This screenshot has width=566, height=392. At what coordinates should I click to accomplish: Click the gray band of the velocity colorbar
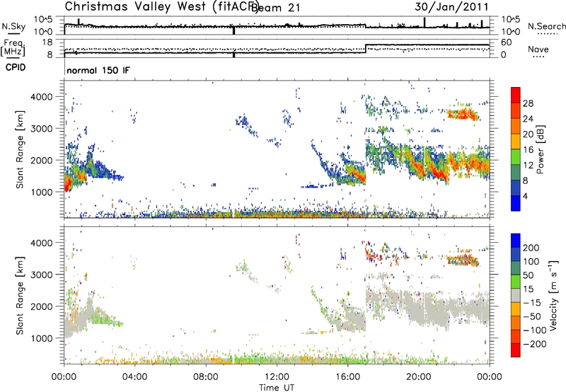coord(516,295)
